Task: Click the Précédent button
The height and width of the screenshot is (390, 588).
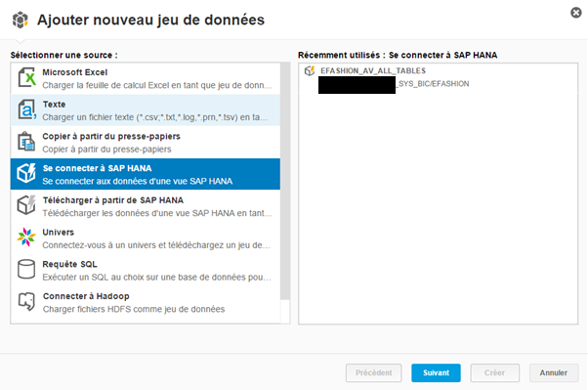Action: point(373,372)
